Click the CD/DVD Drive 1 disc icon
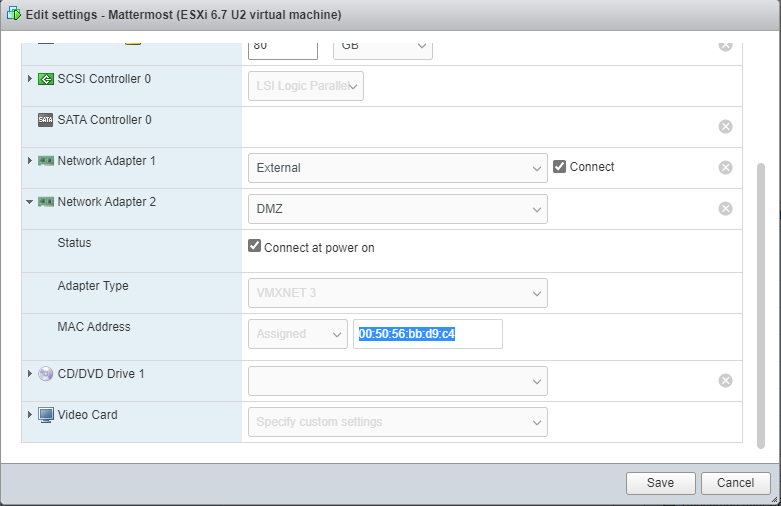The width and height of the screenshot is (781, 506). 46,374
